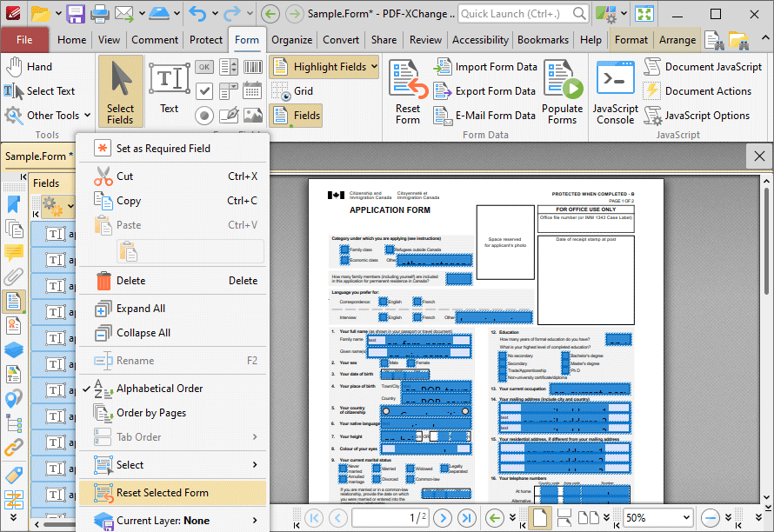
Task: Click Export Form Data
Action: coord(484,90)
